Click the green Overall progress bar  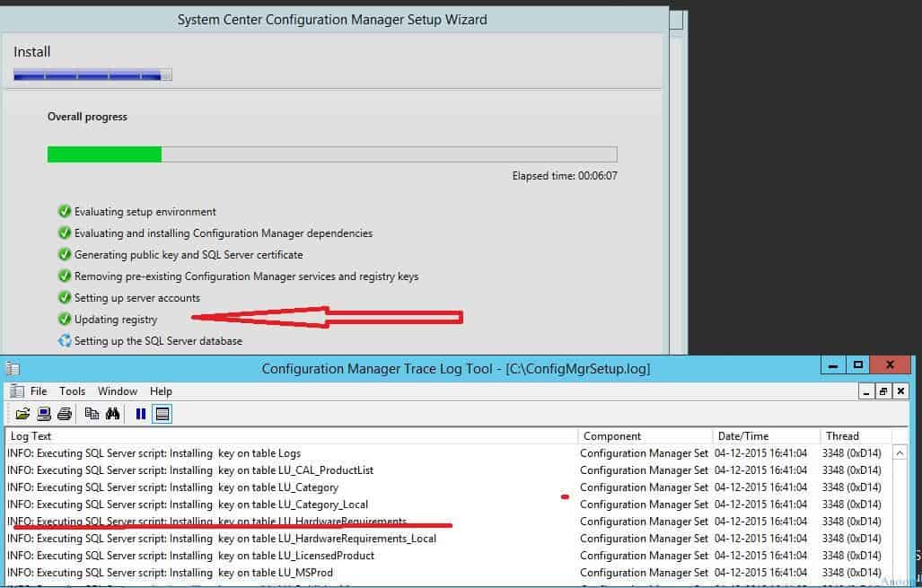(332, 154)
